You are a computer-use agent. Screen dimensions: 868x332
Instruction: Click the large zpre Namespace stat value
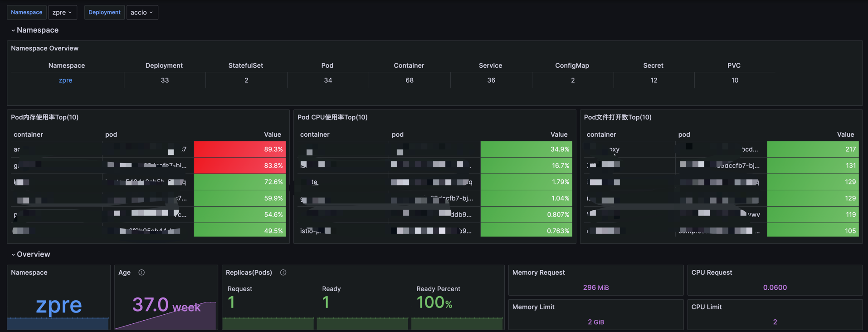pos(59,305)
